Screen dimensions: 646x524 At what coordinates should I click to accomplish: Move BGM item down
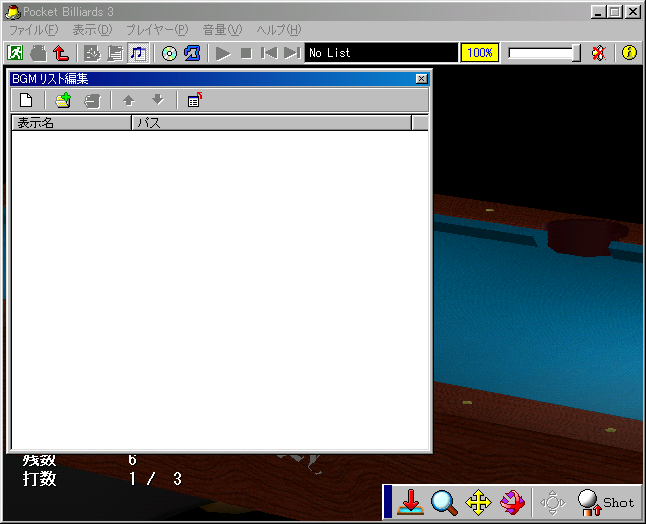point(158,100)
